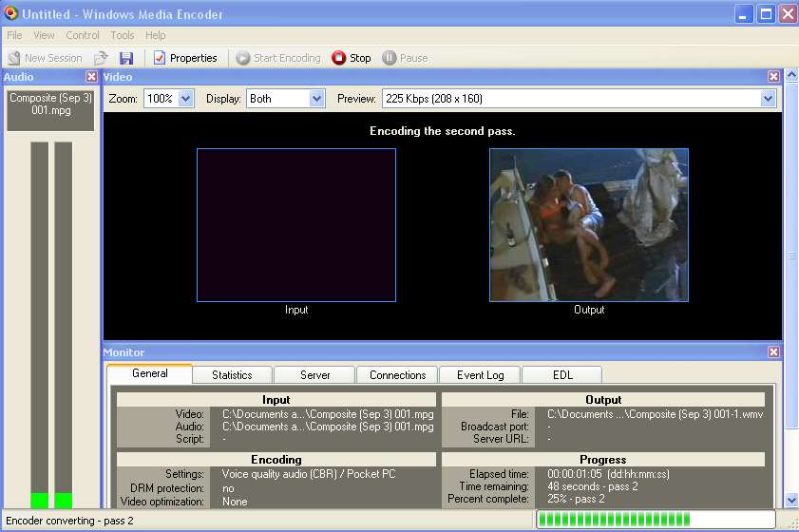Screen dimensions: 799x532
Task: Click the output file path ending 001-1.wmv
Action: point(656,414)
